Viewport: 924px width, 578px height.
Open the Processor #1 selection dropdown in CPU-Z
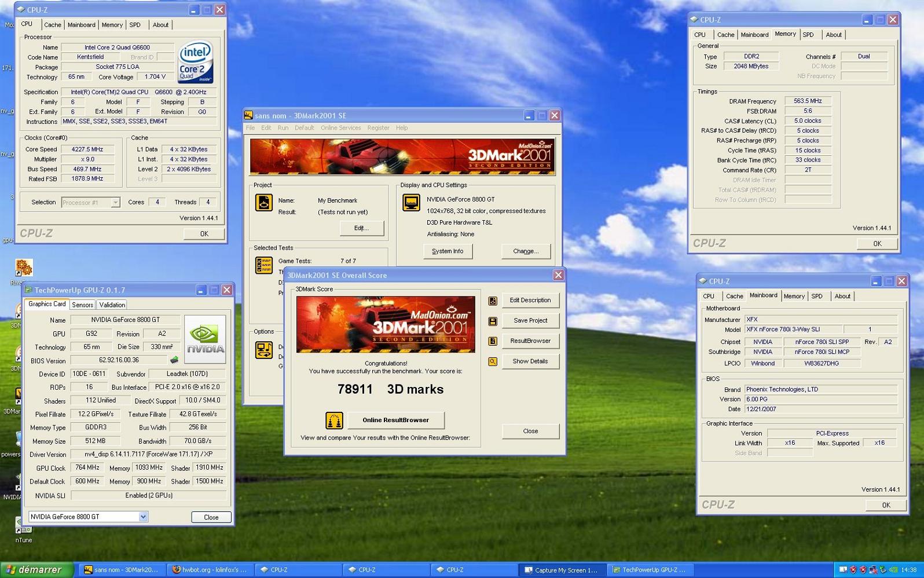click(x=115, y=202)
